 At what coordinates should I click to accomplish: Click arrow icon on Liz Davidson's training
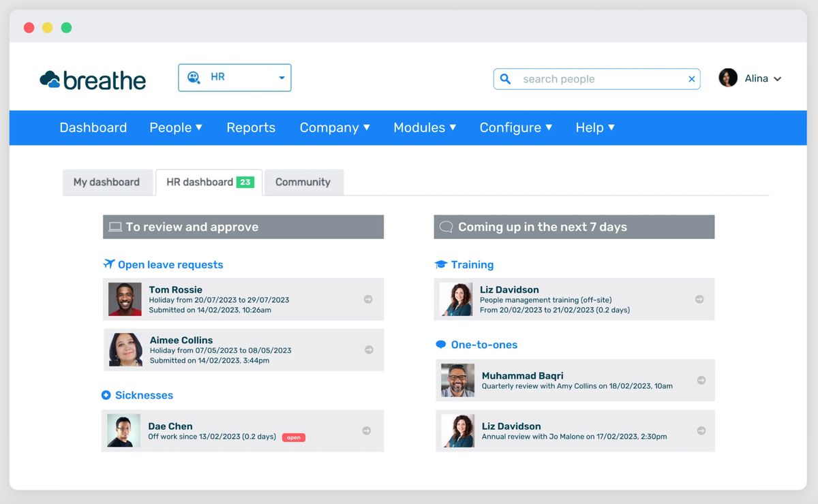coord(699,299)
